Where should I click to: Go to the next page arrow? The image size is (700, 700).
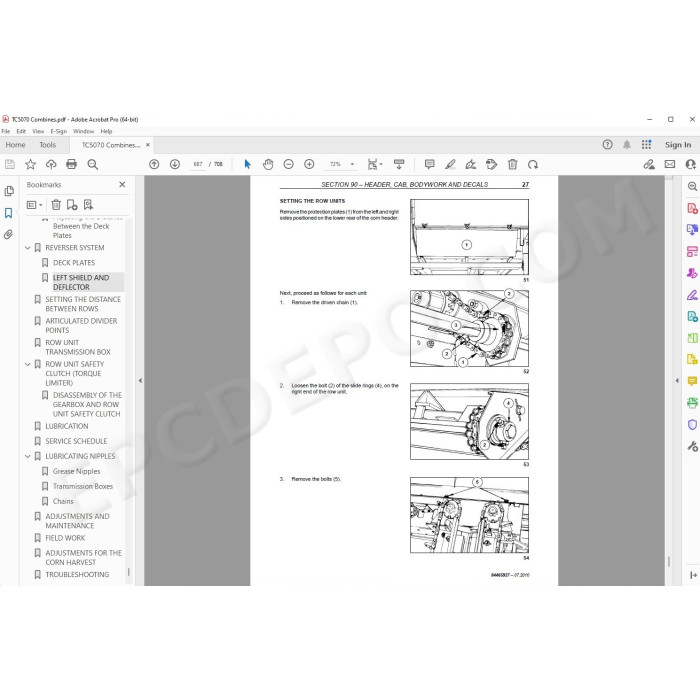coord(175,164)
